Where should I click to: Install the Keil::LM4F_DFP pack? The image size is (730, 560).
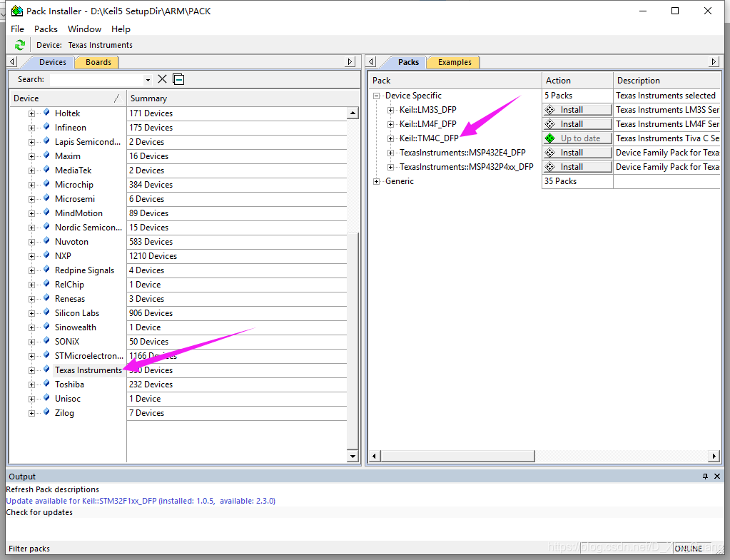[577, 124]
